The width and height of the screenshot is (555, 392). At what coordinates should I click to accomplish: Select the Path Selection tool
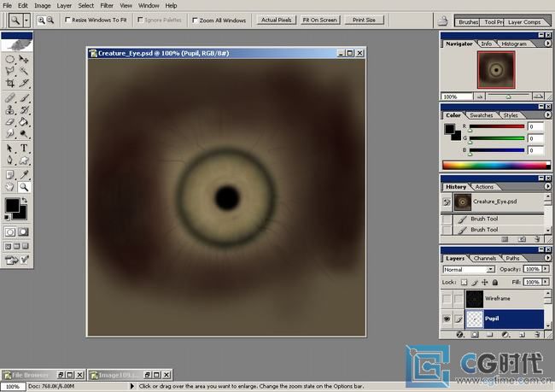tap(10, 149)
